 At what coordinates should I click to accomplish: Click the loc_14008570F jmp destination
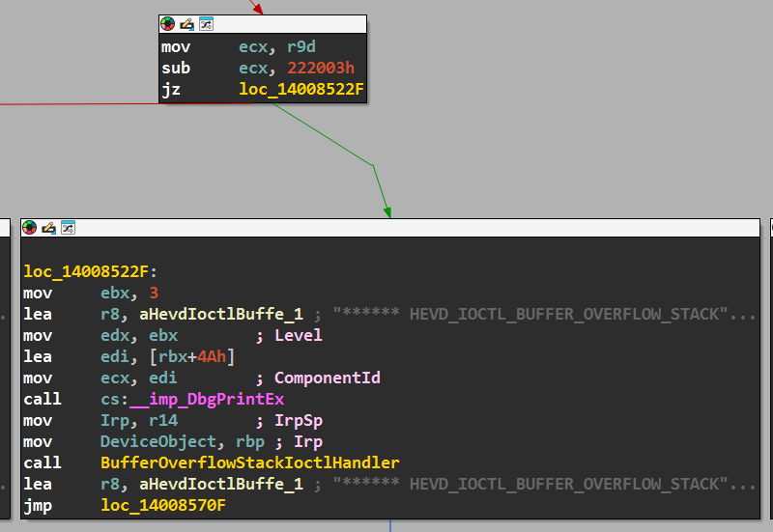tap(162, 505)
